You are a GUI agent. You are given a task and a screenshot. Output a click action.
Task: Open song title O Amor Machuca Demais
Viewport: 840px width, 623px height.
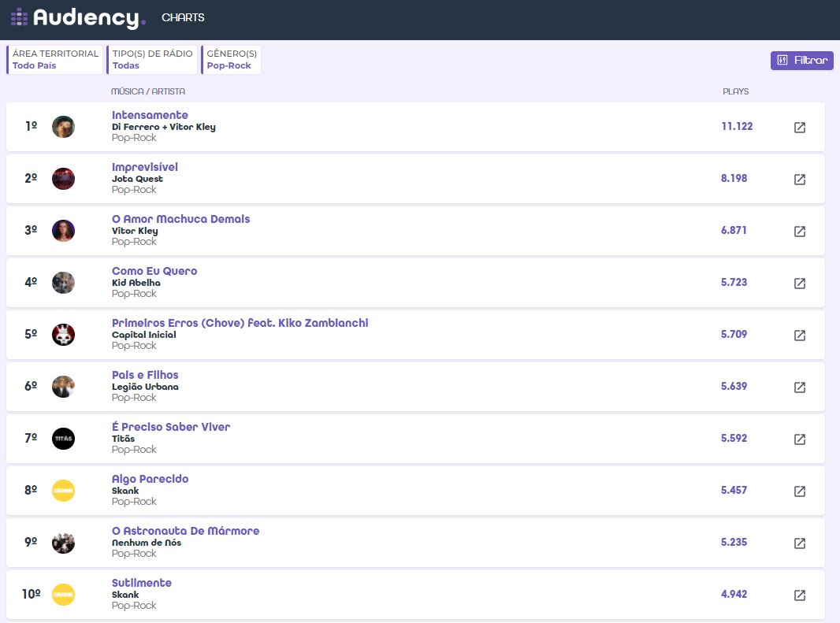tap(181, 219)
